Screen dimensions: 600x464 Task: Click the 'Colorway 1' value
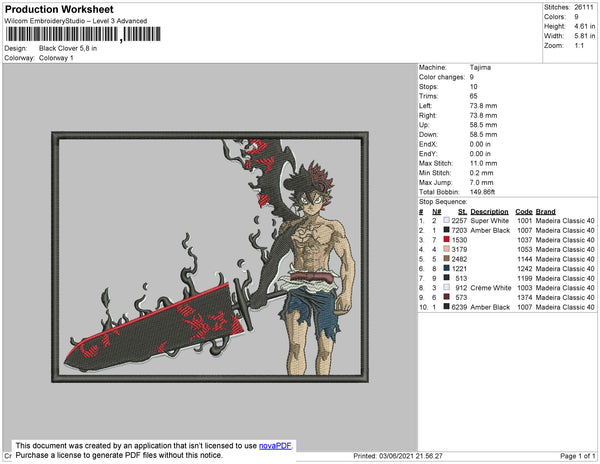tap(56, 58)
